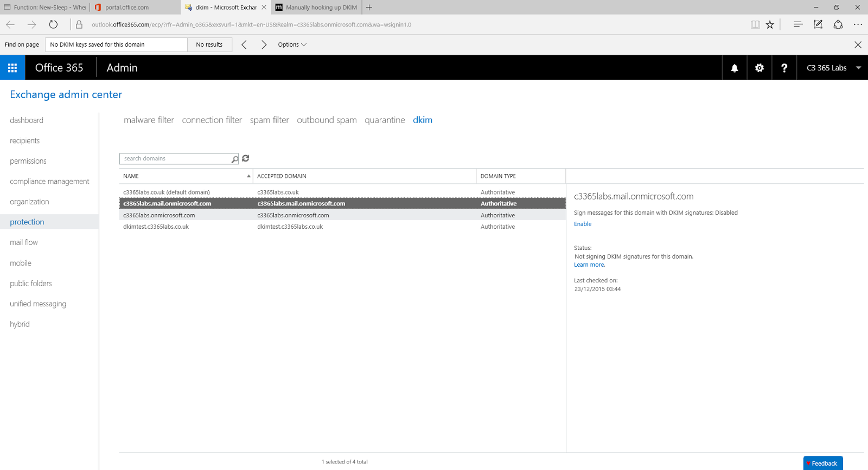
Task: Open a new browser tab
Action: [x=369, y=8]
